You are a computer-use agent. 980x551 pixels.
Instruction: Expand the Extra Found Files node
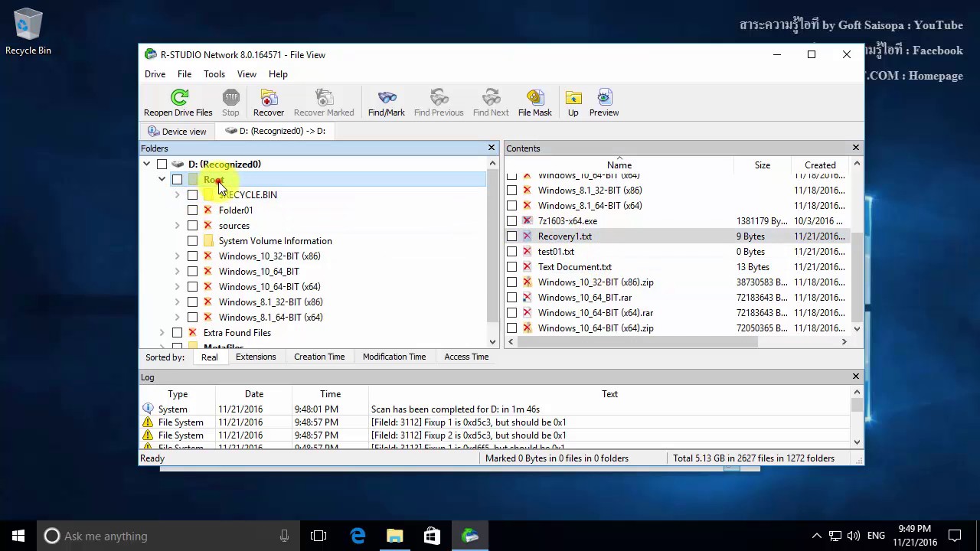point(162,332)
